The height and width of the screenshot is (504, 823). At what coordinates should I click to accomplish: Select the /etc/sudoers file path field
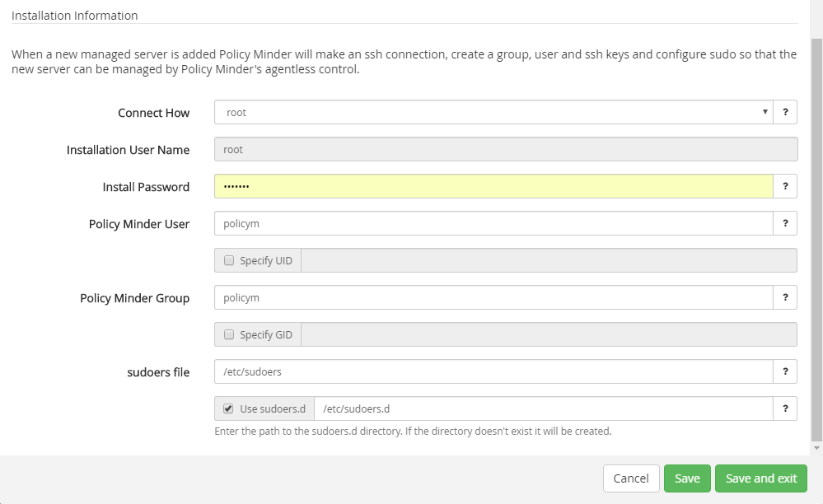[x=493, y=372]
